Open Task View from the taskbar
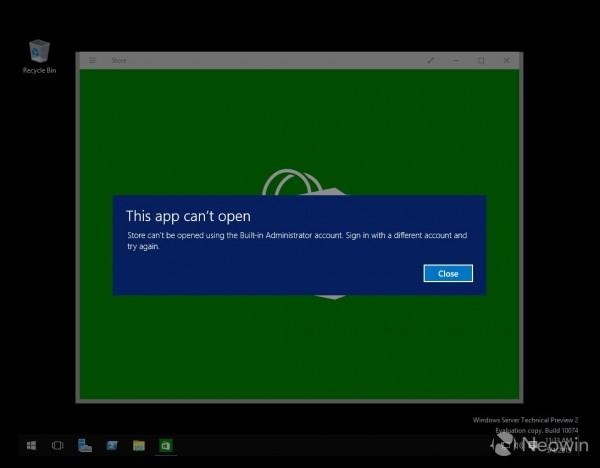Screen dimensions: 600x468 point(58,445)
